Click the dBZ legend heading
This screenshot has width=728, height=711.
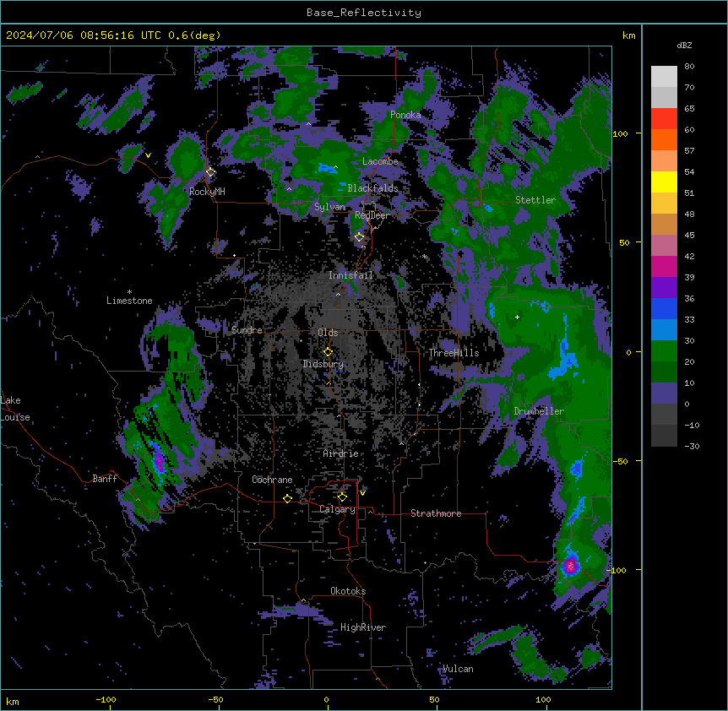684,45
